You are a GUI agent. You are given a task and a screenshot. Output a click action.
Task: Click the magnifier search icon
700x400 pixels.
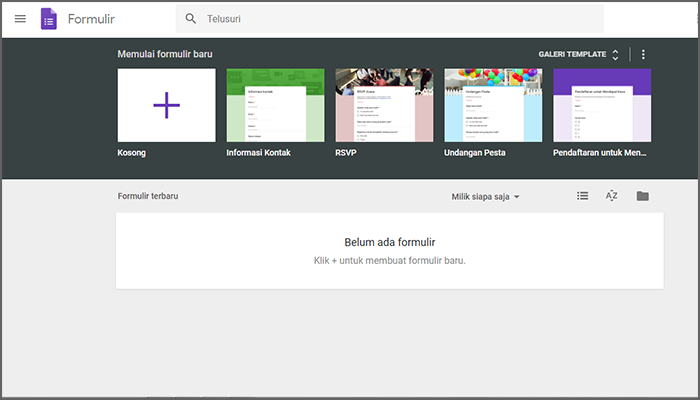(191, 19)
